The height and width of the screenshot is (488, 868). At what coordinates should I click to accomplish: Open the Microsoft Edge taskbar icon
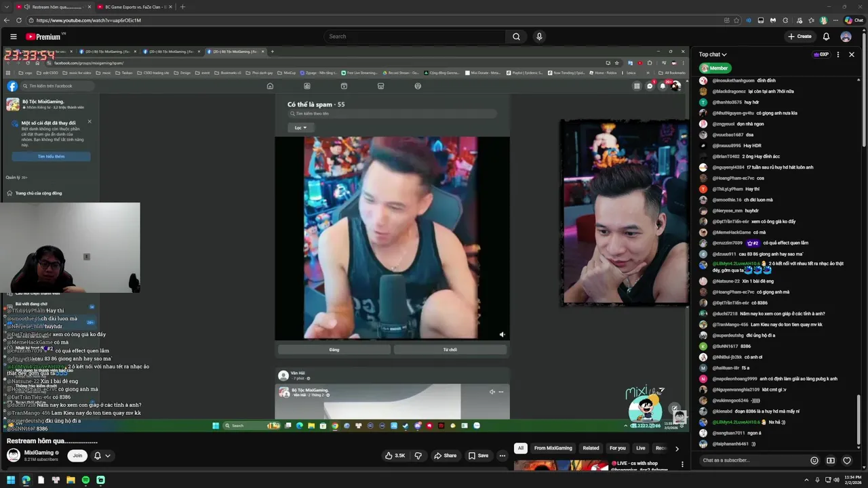[x=26, y=480]
